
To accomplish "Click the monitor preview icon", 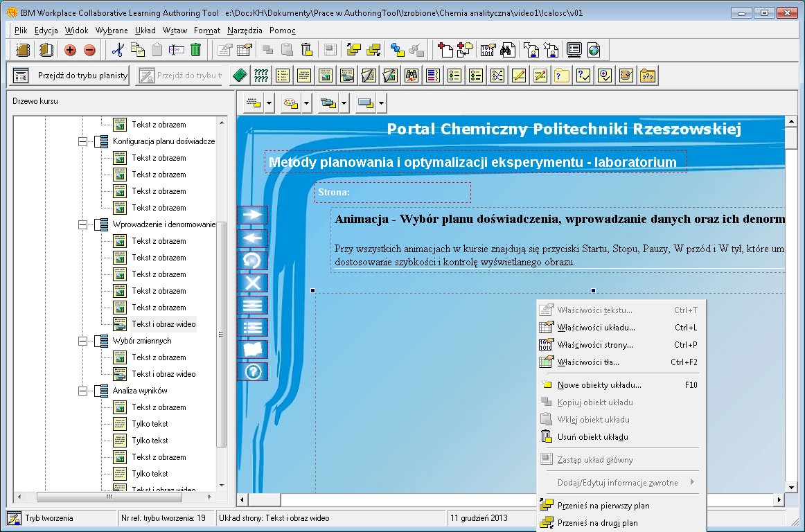I will [x=574, y=50].
